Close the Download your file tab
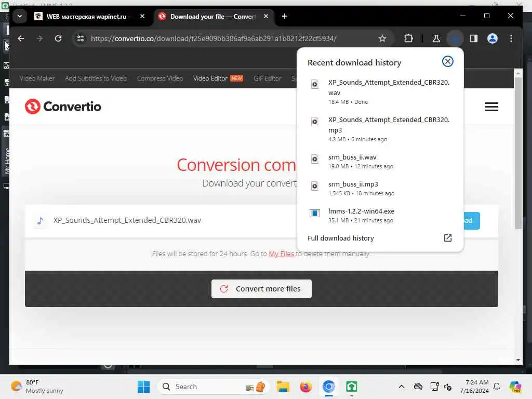 pos(266,16)
